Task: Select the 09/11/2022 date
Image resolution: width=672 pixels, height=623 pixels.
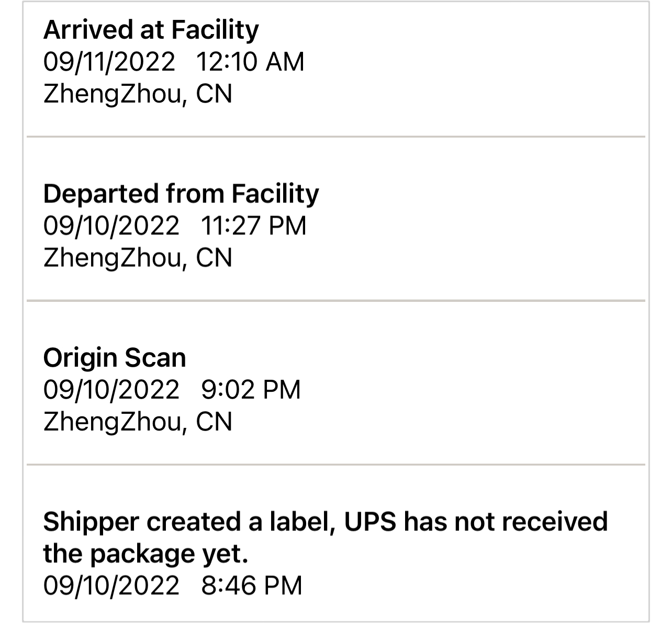Action: coord(109,62)
